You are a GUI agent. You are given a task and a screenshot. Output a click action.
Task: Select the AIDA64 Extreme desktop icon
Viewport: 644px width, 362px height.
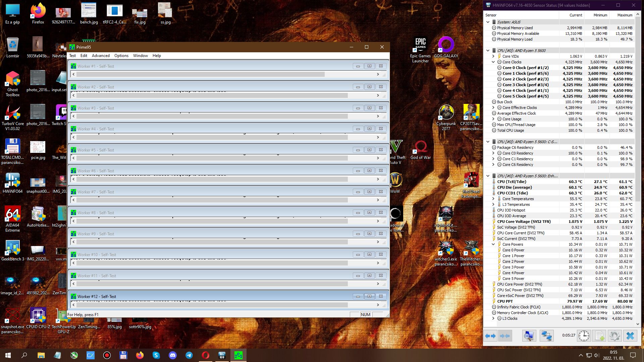coord(12,219)
